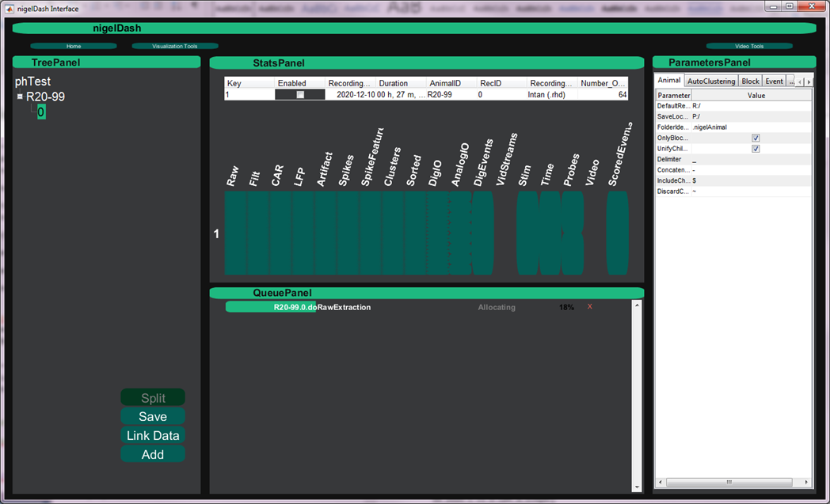The height and width of the screenshot is (504, 830).
Task: Cancel the RawExtraction queue task with the red X
Action: click(x=588, y=307)
